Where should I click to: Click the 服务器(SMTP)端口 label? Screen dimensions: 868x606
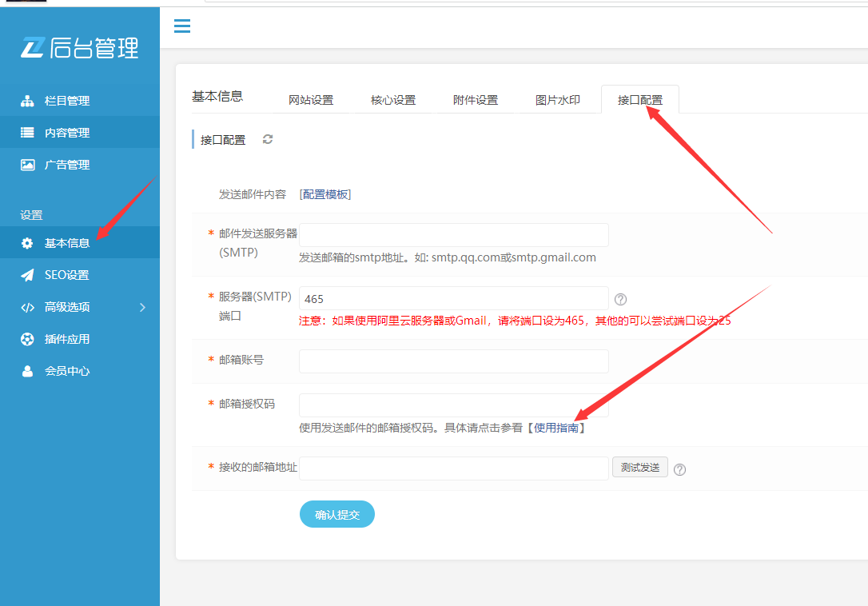[x=255, y=306]
